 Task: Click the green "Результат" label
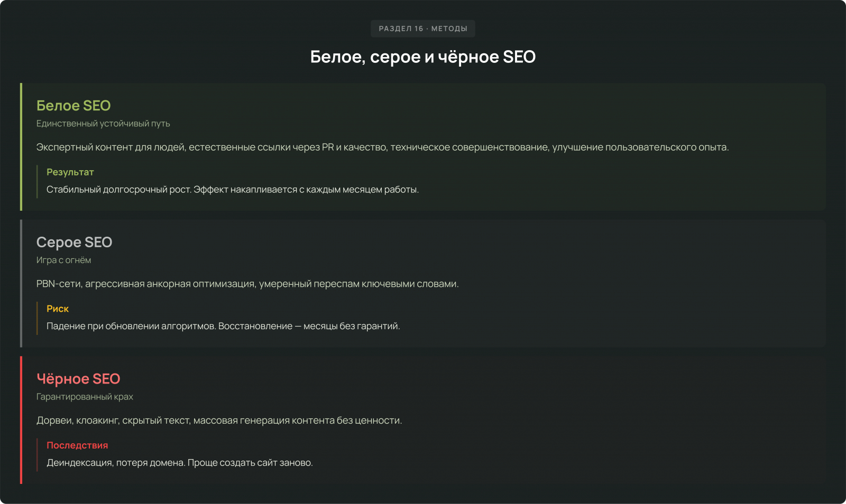pyautogui.click(x=70, y=172)
